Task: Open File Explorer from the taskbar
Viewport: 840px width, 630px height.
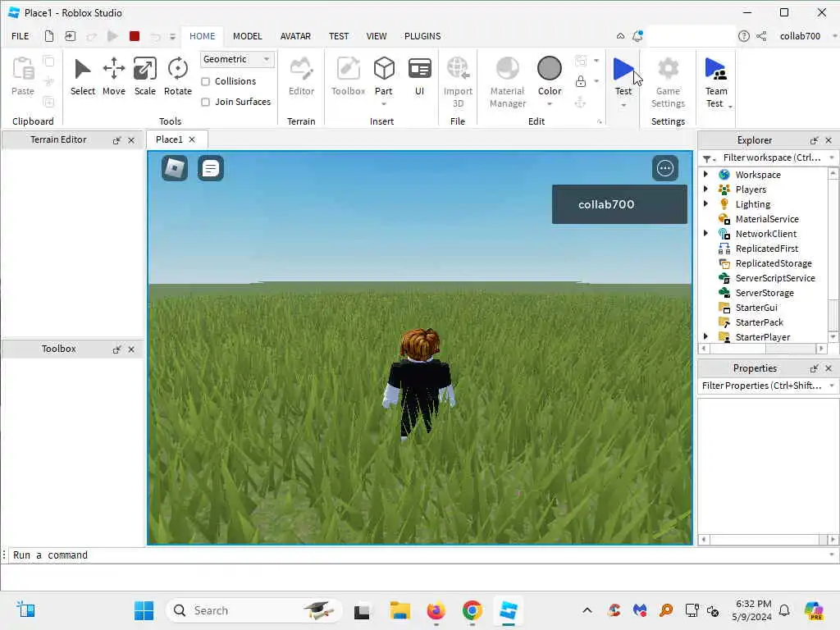Action: pyautogui.click(x=399, y=610)
